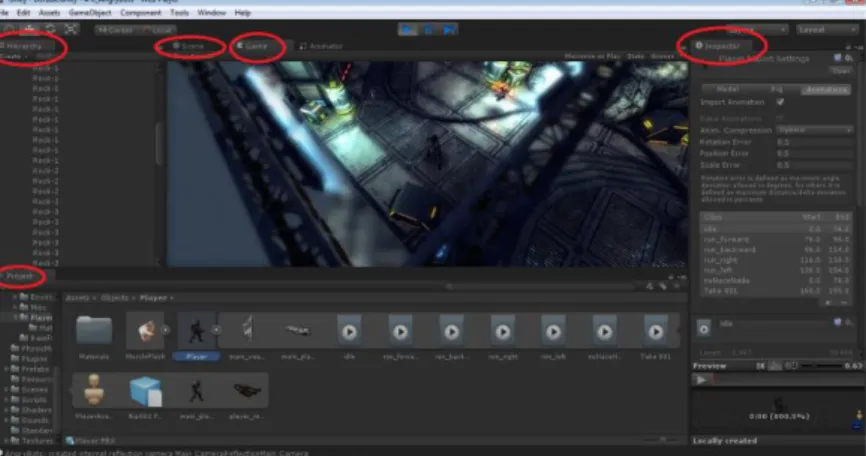Viewport: 866px width, 456px height.
Task: Click the Play button in the top toolbar
Action: coord(408,29)
